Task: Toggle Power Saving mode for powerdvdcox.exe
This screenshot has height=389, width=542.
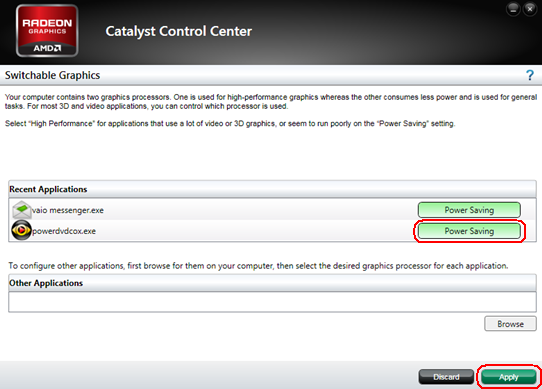Action: click(x=469, y=231)
